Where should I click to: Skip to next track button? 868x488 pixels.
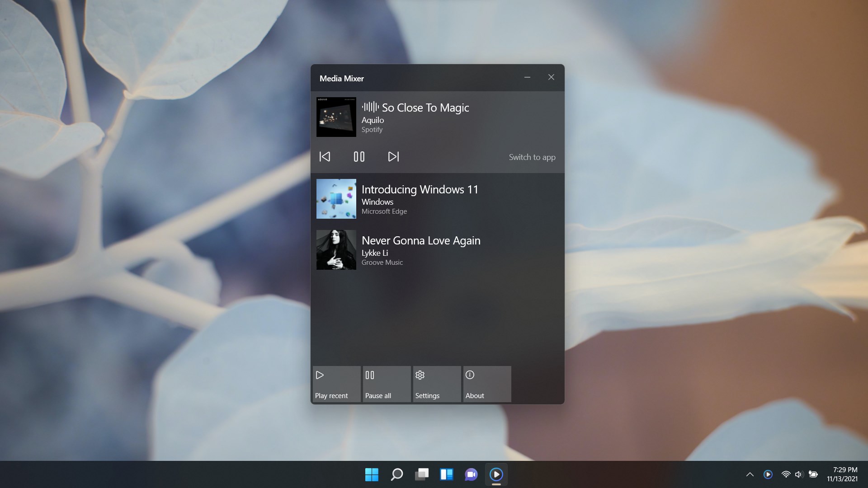(393, 157)
